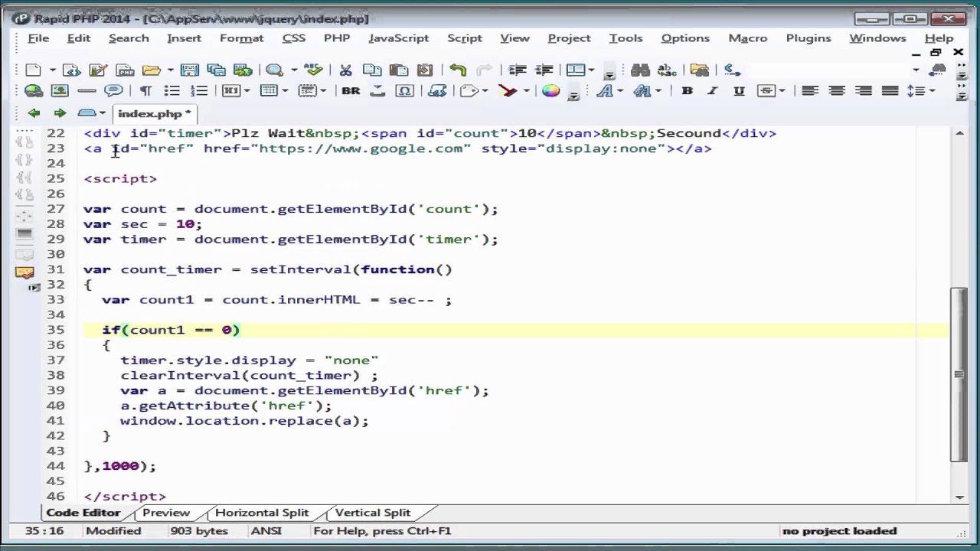
Task: Expand the quick search combo box arrow
Action: (x=916, y=70)
